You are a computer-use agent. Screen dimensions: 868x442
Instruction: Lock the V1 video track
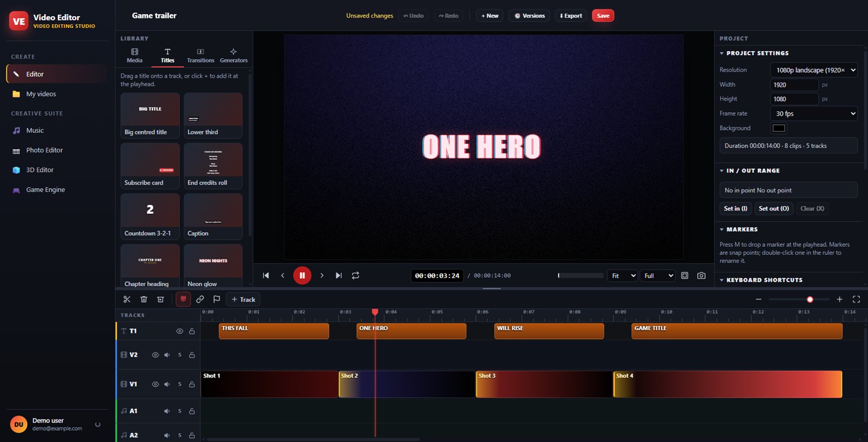[192, 385]
